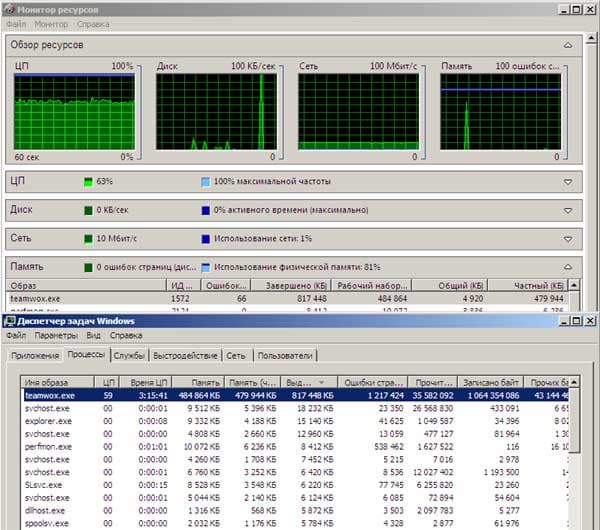The height and width of the screenshot is (530, 600).
Task: Select perfmon.exe process row
Action: tap(295, 447)
